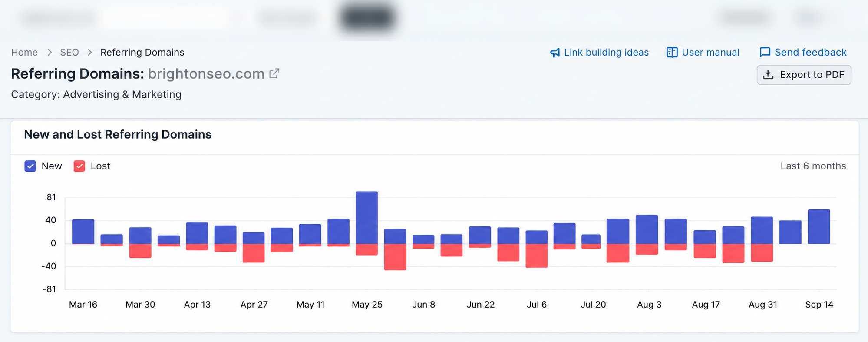Open Send feedback
The height and width of the screenshot is (342, 868).
[x=811, y=53]
